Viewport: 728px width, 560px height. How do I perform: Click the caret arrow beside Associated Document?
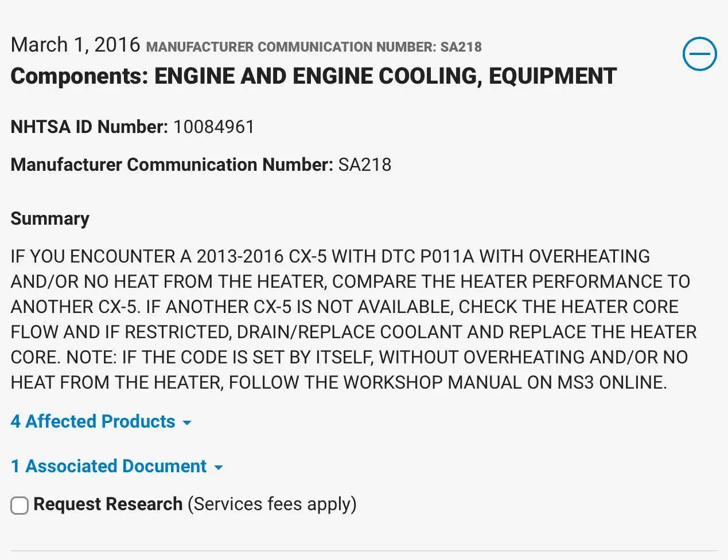point(219,468)
